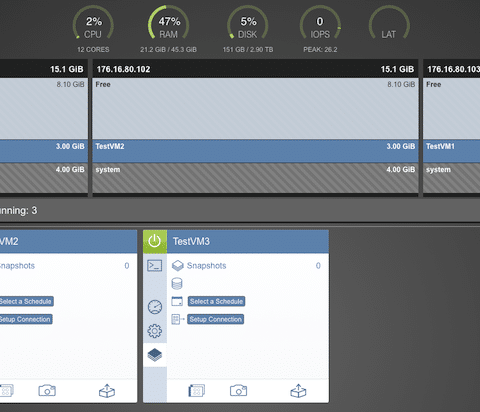The height and width of the screenshot is (412, 480).
Task: Open the TestVM3 performance gauge icon
Action: pos(155,307)
